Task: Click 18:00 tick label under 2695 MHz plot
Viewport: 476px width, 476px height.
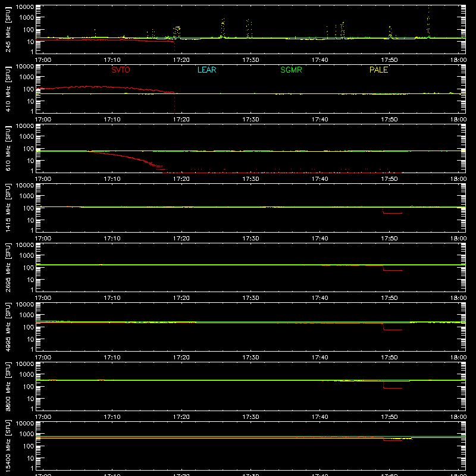Action: [458, 298]
